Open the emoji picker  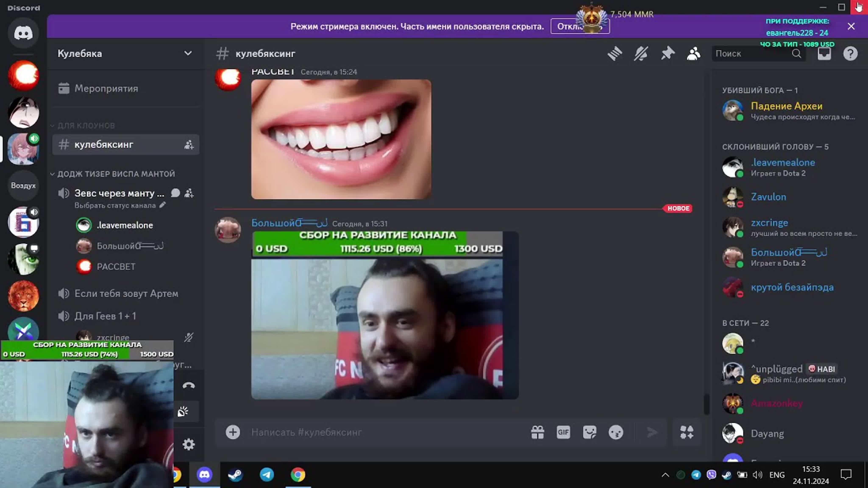pyautogui.click(x=616, y=432)
